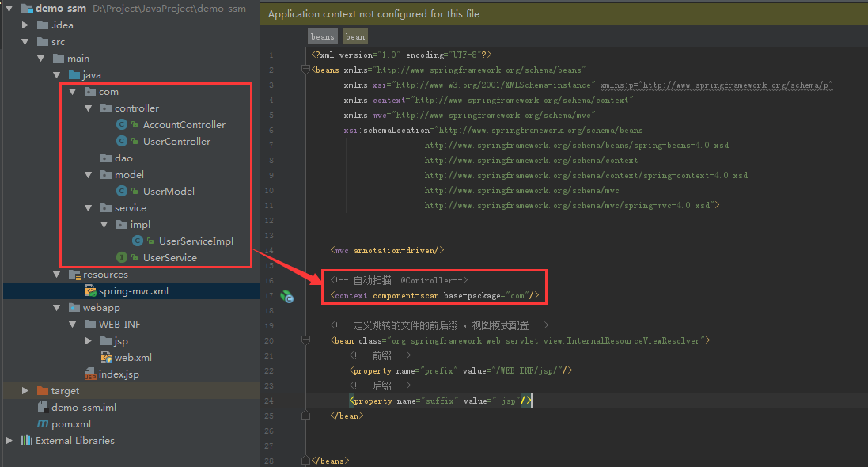This screenshot has width=868, height=467.
Task: Open UserServiceImpl in the project tree
Action: (x=196, y=241)
